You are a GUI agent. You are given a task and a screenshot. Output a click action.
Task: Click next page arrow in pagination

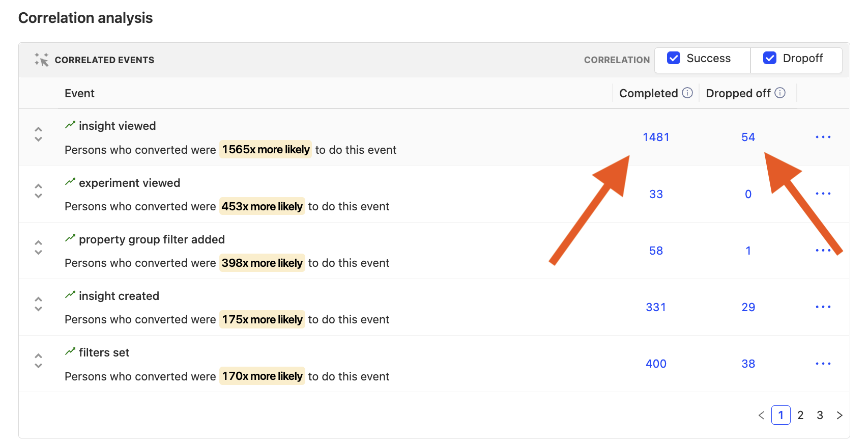[x=840, y=415]
